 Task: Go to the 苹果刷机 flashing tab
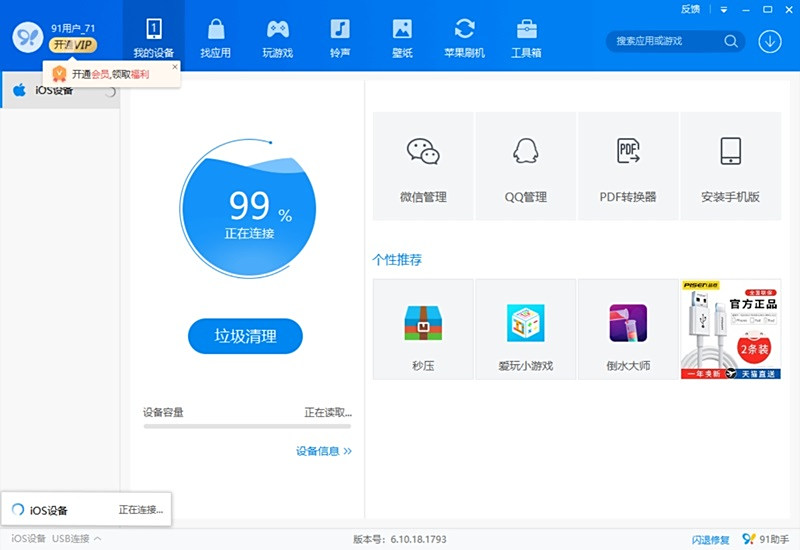pyautogui.click(x=464, y=36)
